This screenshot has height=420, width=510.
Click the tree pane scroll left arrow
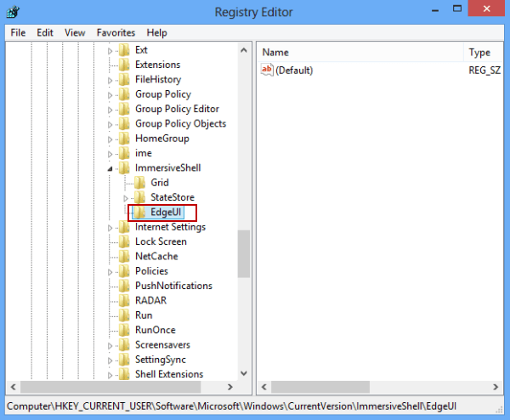[14, 387]
